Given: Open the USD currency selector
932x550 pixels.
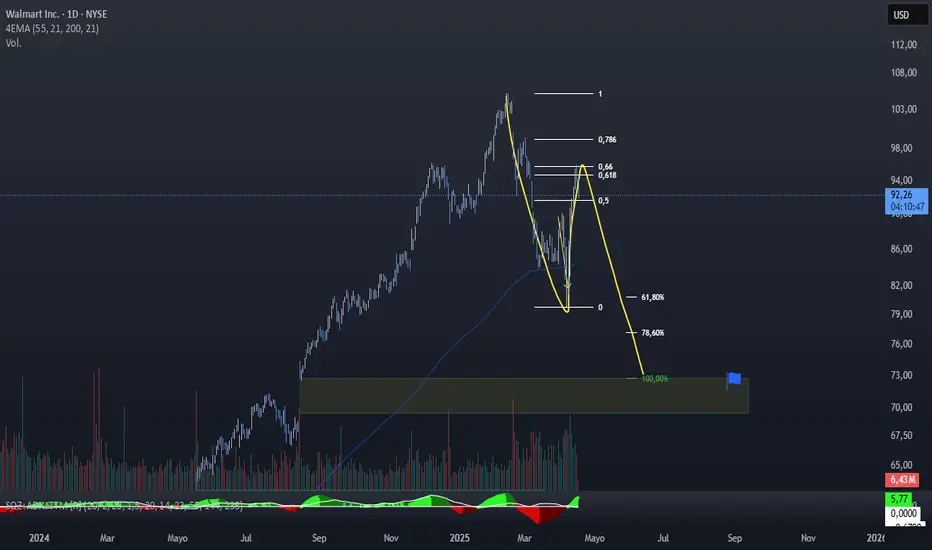Looking at the screenshot, I should click(907, 15).
